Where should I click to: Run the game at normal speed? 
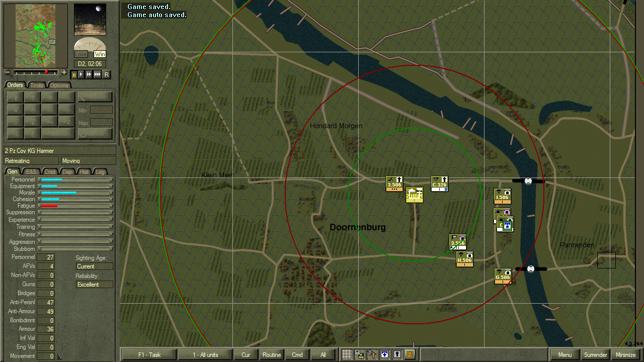pyautogui.click(x=81, y=74)
